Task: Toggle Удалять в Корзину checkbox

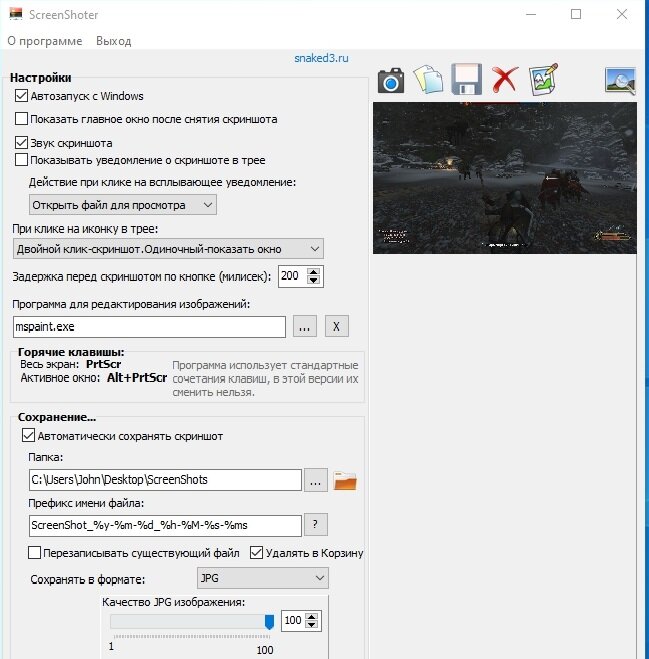Action: tap(256, 553)
